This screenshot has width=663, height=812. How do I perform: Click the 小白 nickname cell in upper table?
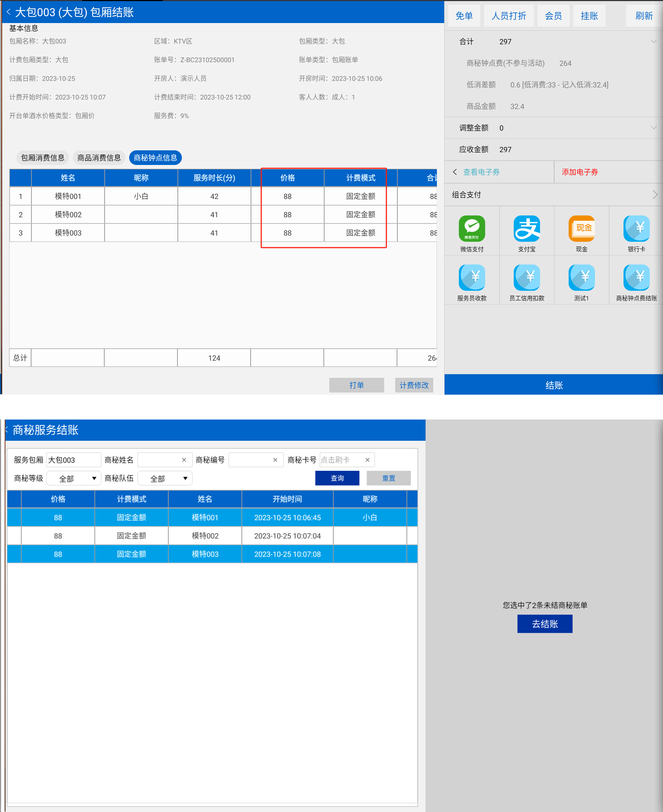[x=141, y=196]
